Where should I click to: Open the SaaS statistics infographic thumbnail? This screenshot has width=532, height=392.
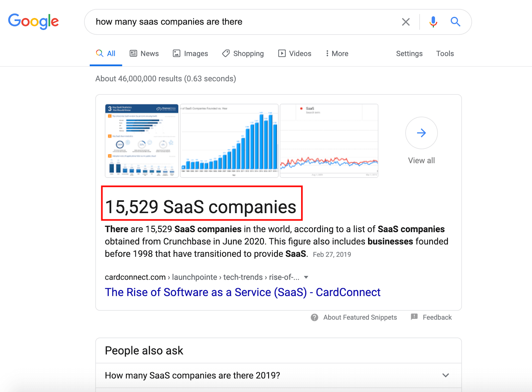[x=142, y=141]
